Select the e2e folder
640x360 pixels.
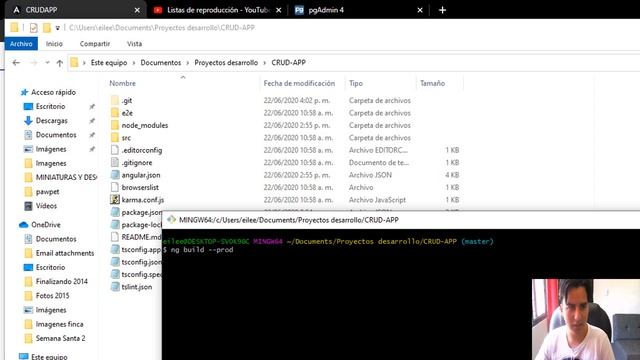pos(127,113)
